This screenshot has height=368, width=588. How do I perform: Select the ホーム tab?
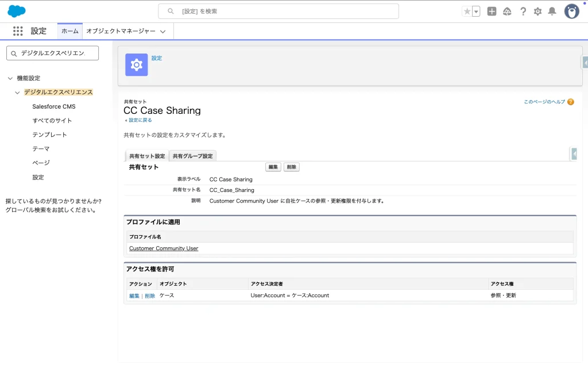[x=70, y=31]
